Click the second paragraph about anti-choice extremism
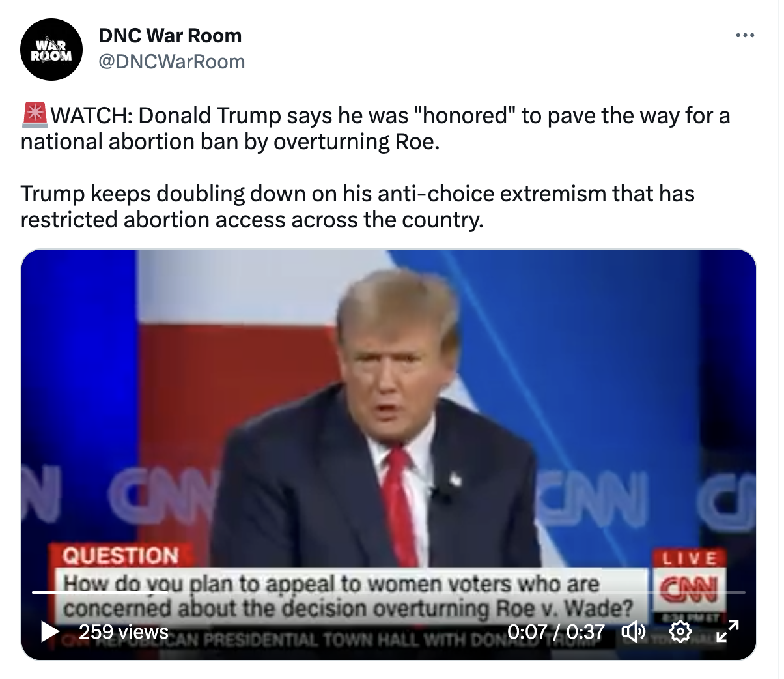 (357, 207)
